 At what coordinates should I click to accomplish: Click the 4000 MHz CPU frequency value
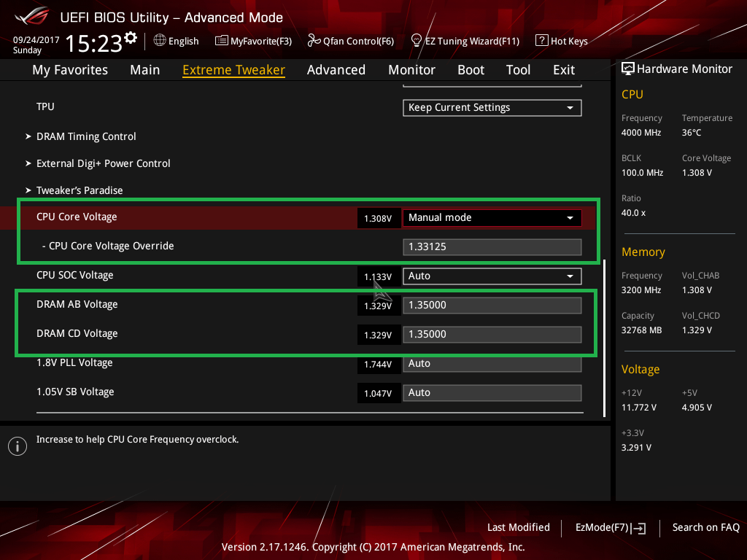641,133
